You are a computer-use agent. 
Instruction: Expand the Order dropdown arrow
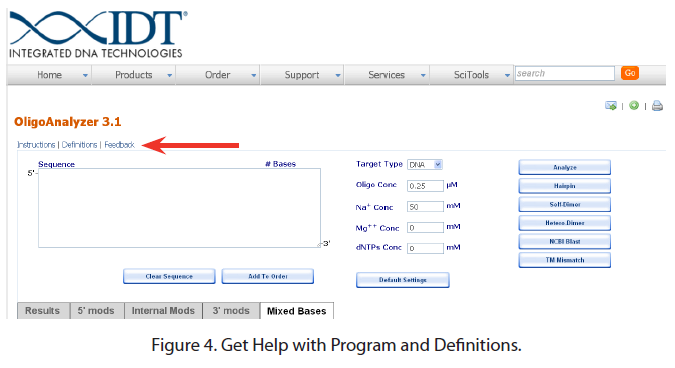[254, 76]
